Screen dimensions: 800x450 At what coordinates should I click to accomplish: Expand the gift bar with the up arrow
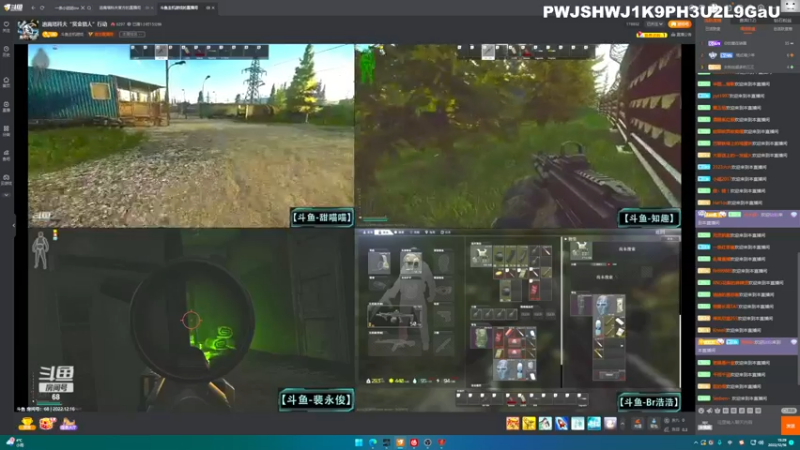point(622,424)
